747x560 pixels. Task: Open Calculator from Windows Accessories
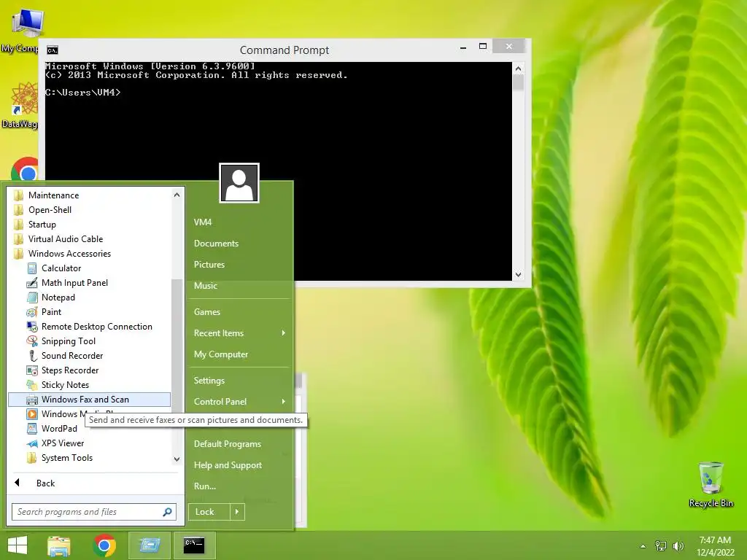coord(89,268)
